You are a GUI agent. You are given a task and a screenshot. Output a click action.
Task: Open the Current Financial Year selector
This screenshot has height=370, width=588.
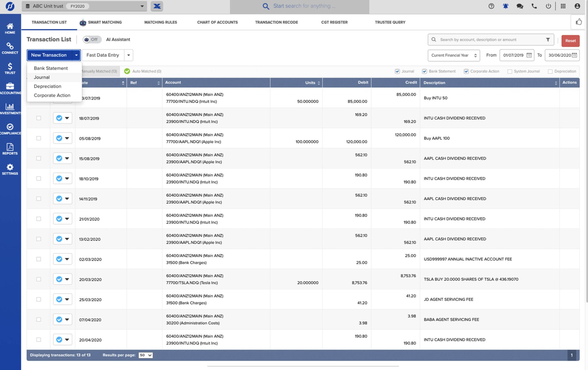[454, 55]
